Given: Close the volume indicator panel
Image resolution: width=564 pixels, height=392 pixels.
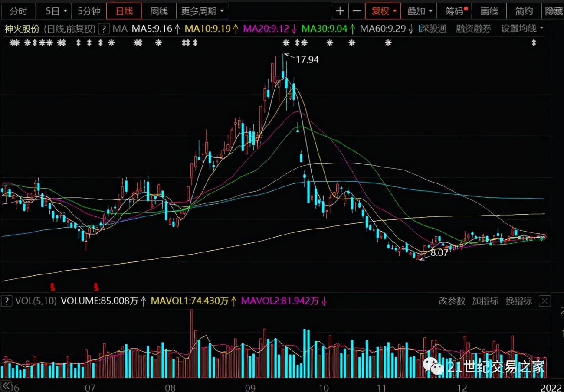Looking at the screenshot, I should (544, 301).
